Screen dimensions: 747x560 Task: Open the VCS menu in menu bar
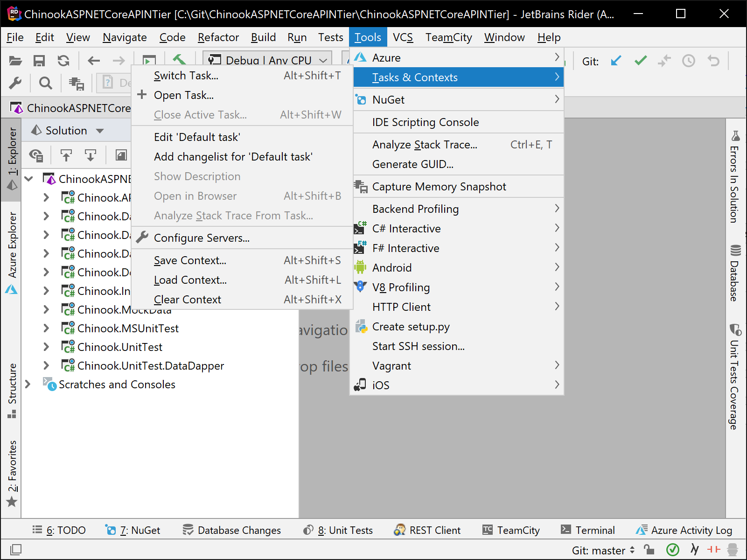[403, 37]
